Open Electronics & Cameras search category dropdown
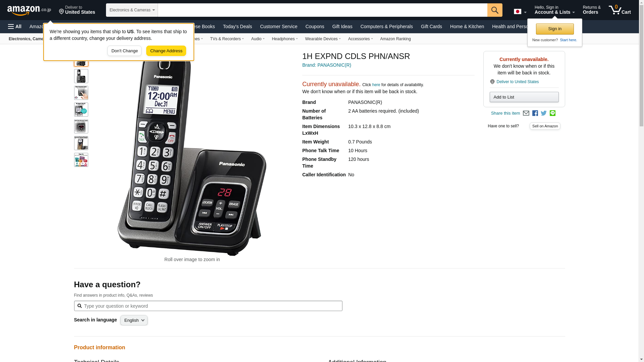644x362 pixels. [x=132, y=10]
